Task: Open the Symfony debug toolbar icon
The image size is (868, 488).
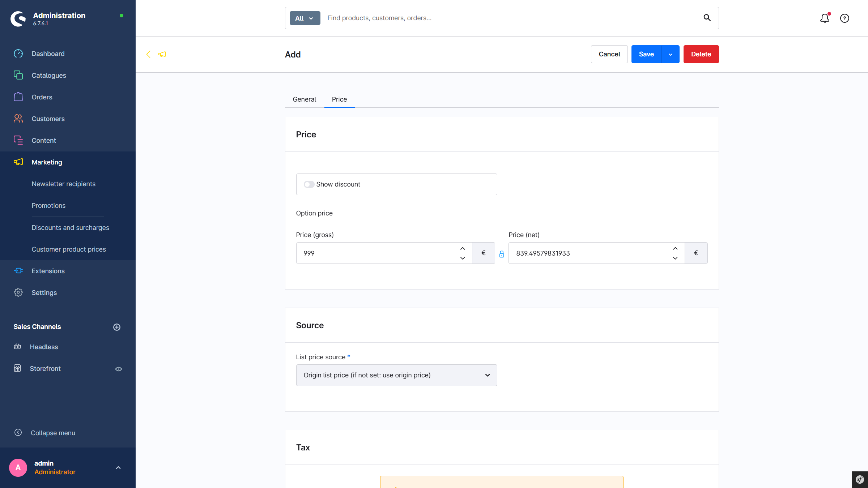Action: pos(860,480)
